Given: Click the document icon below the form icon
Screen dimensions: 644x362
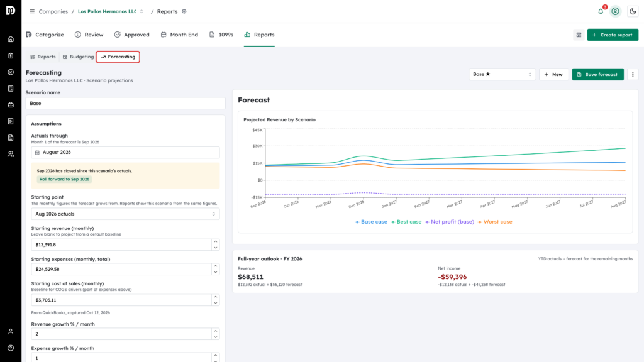Looking at the screenshot, I should coord(11,138).
